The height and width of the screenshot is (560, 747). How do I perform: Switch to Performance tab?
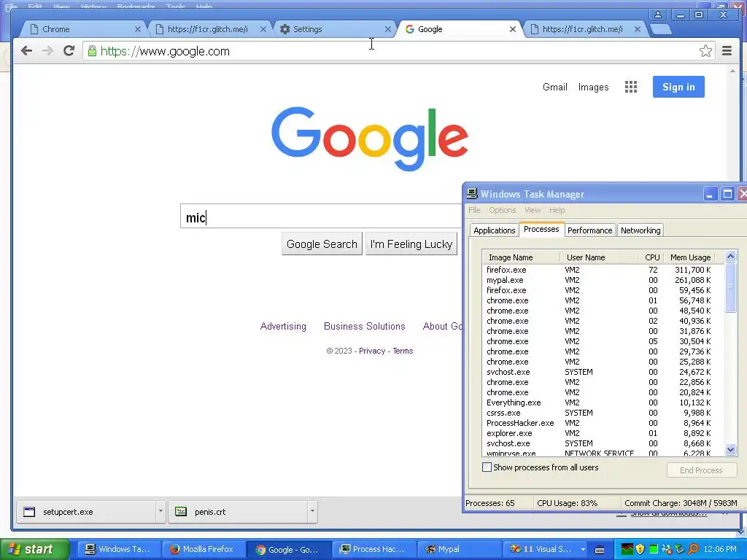coord(589,230)
